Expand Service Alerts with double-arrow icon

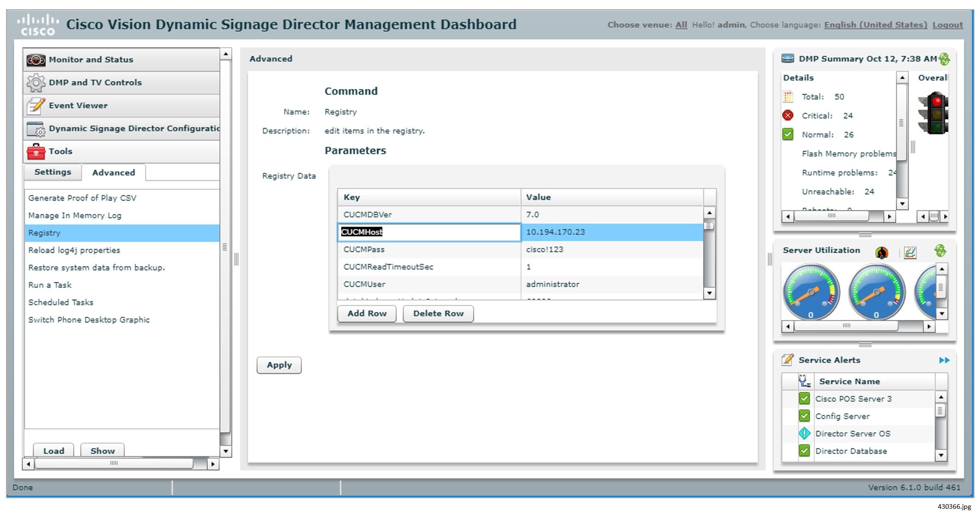point(944,360)
